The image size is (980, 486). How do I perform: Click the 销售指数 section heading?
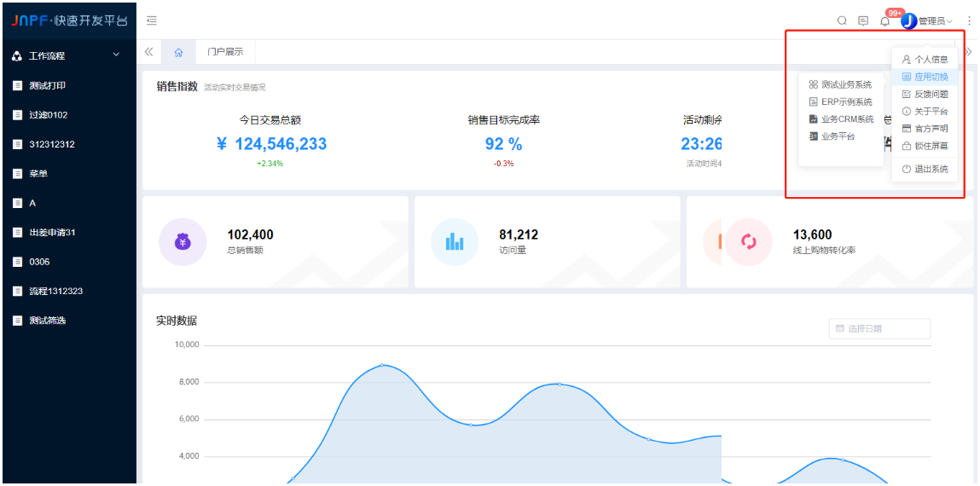tap(177, 86)
